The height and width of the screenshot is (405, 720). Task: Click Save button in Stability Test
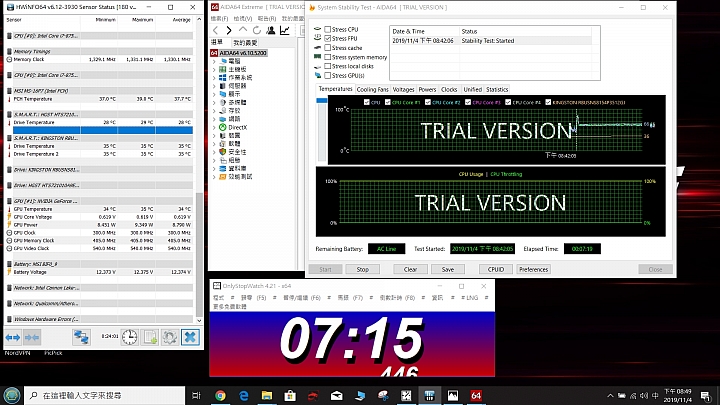click(x=448, y=270)
